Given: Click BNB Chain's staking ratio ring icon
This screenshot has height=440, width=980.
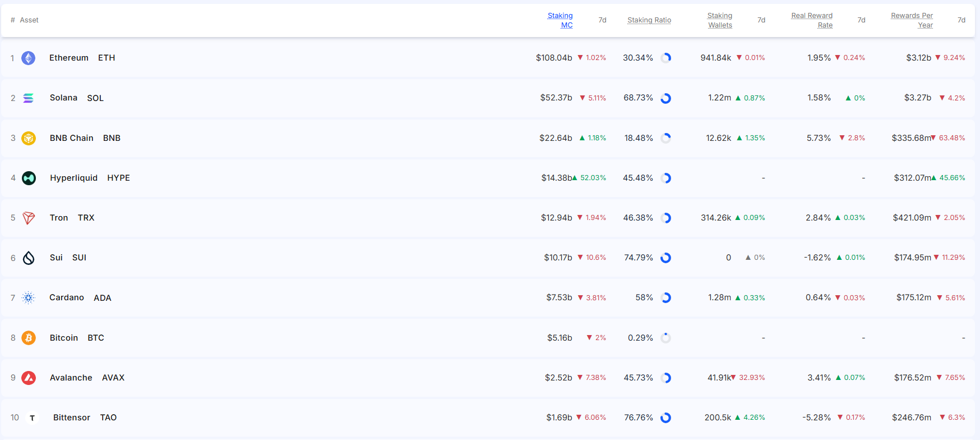Looking at the screenshot, I should click(666, 138).
